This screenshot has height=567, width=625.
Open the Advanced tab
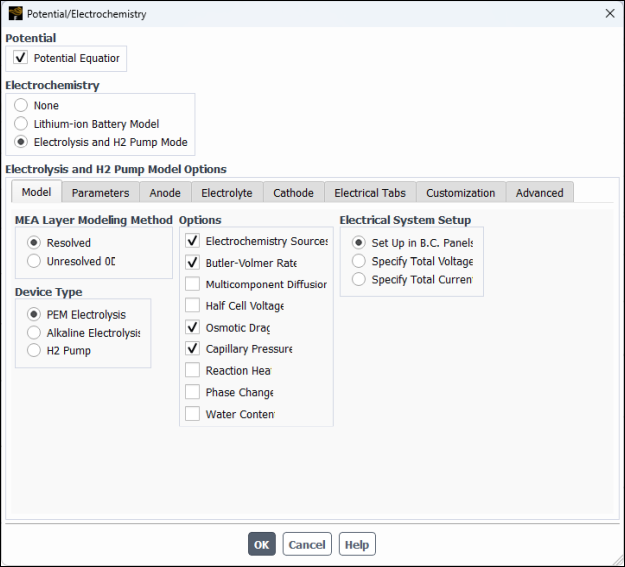coord(540,193)
